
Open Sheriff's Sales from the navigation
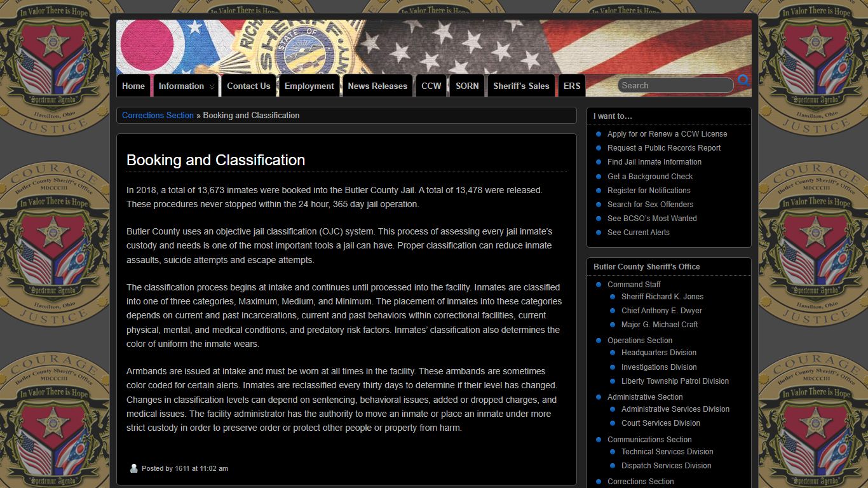click(x=521, y=86)
